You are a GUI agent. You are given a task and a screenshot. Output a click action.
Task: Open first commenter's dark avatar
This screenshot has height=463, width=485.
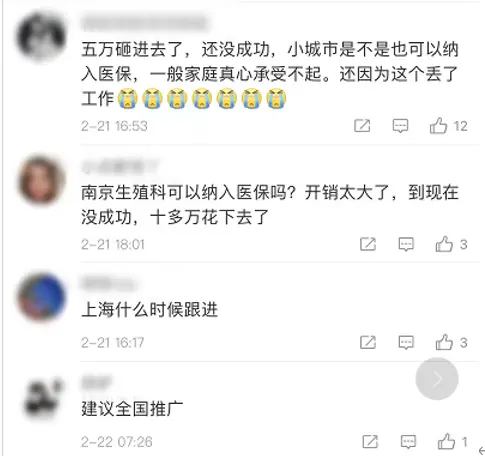point(41,36)
